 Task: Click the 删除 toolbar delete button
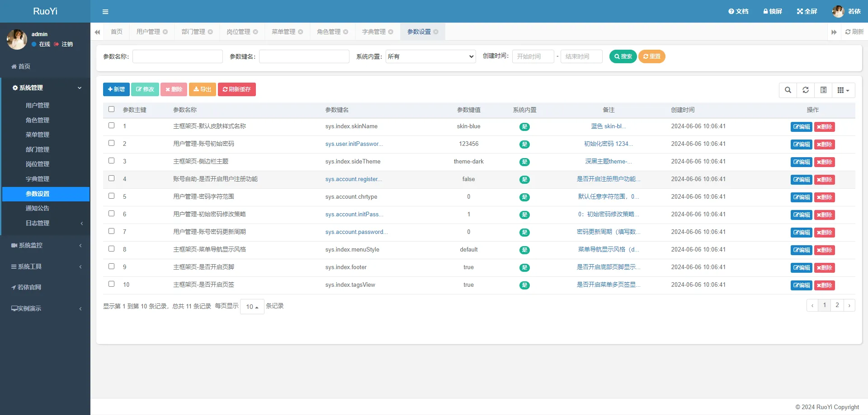174,89
